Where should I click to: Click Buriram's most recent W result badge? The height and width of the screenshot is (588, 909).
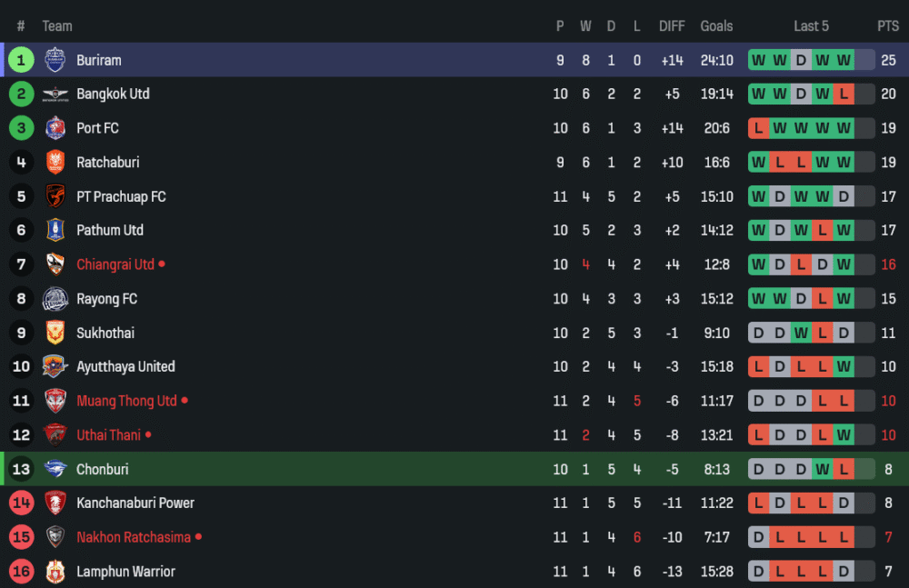tap(844, 60)
